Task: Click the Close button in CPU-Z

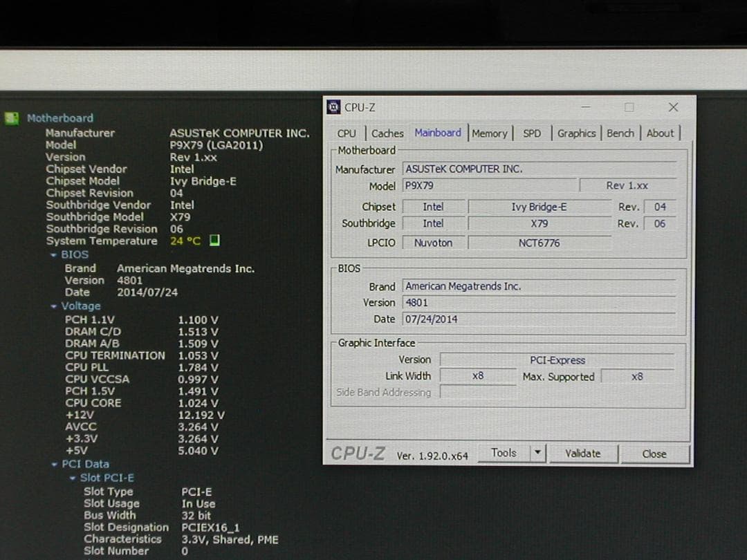Action: (654, 453)
